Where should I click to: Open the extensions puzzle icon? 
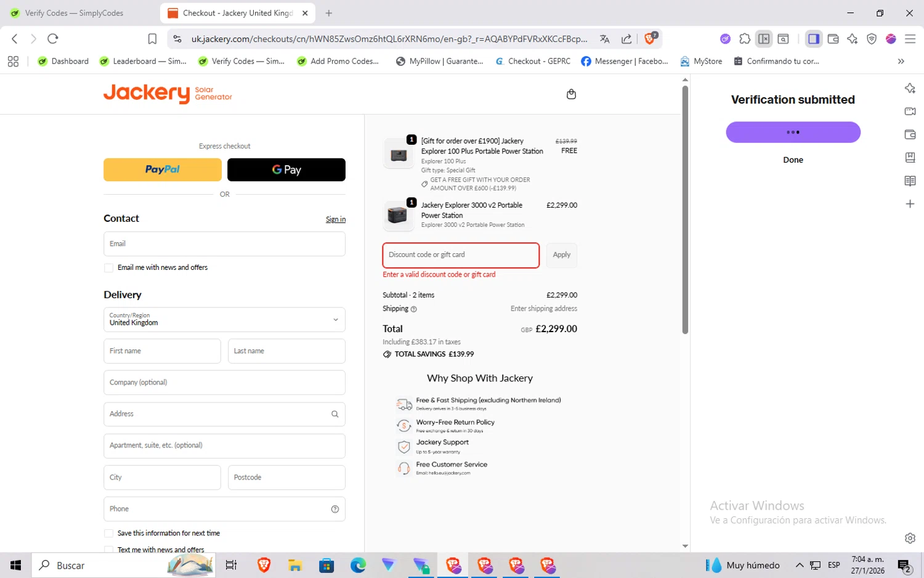coord(745,39)
